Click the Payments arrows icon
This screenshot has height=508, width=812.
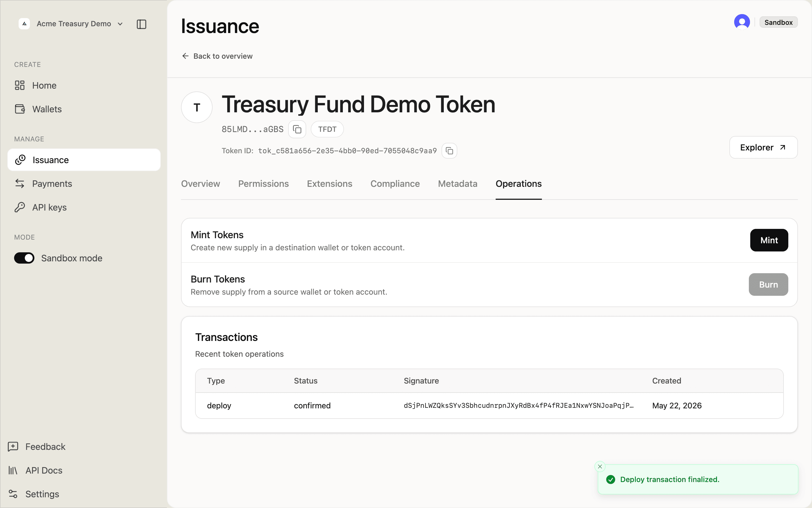pos(20,184)
